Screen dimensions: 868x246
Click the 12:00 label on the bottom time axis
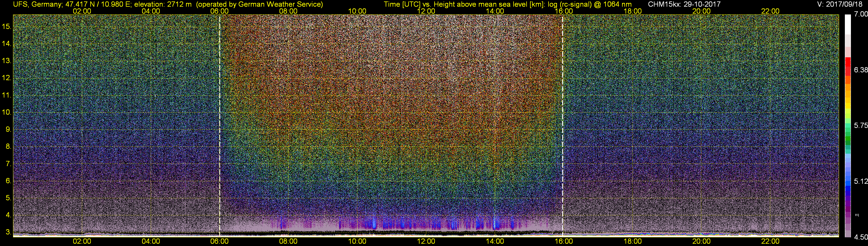(x=426, y=241)
